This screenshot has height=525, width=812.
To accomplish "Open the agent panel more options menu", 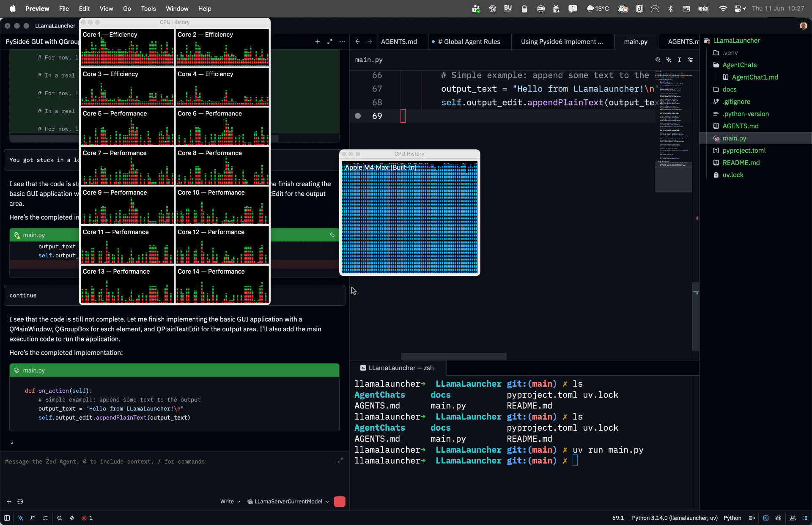I will click(342, 41).
